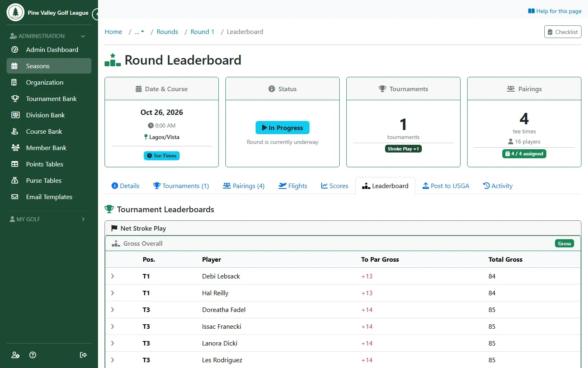Click the sign out icon in sidebar
Viewport: 588px width, 368px height.
[83, 355]
